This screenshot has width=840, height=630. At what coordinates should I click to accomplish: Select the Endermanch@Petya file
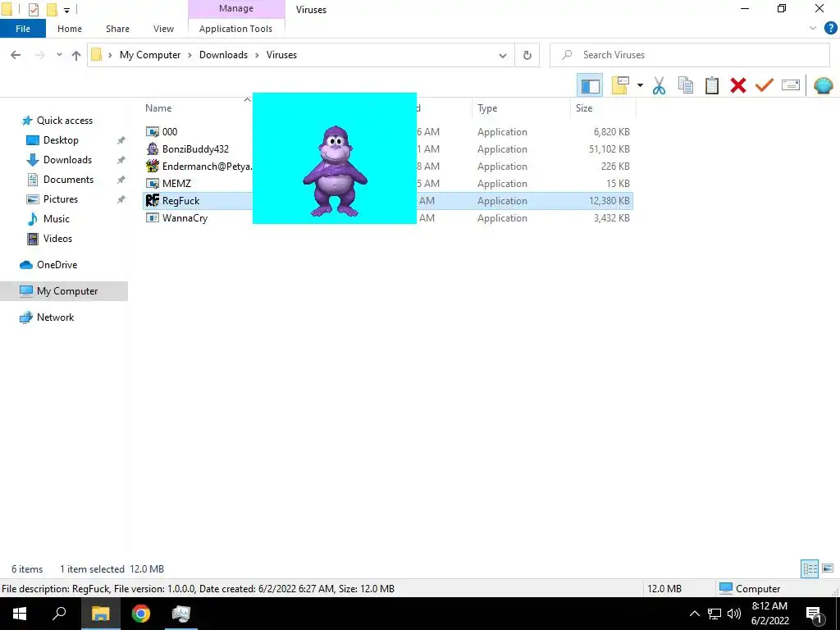(207, 166)
